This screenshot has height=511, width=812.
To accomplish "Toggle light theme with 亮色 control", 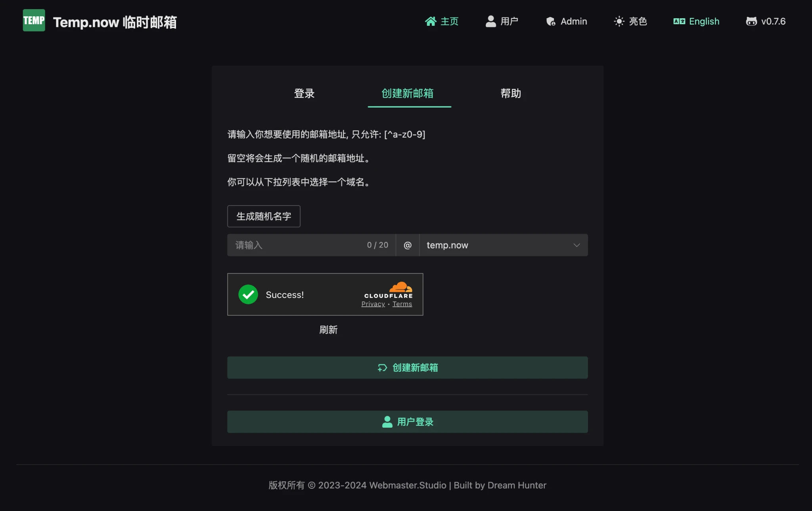I will coord(630,21).
